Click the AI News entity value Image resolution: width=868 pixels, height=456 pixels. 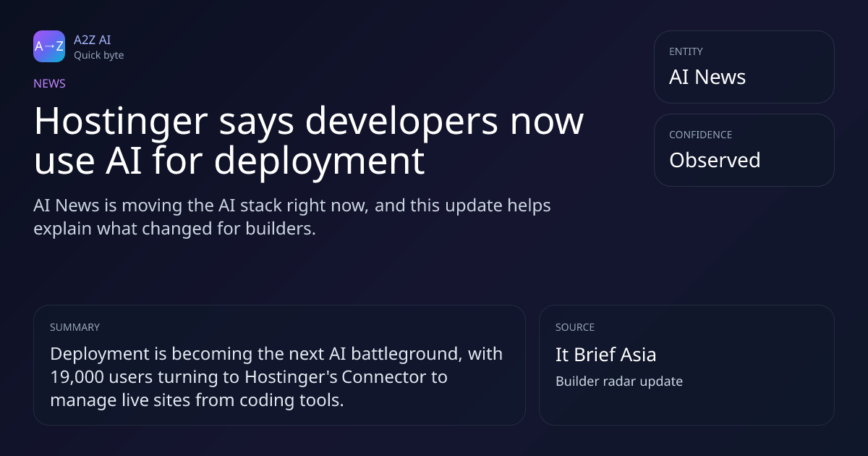tap(707, 77)
